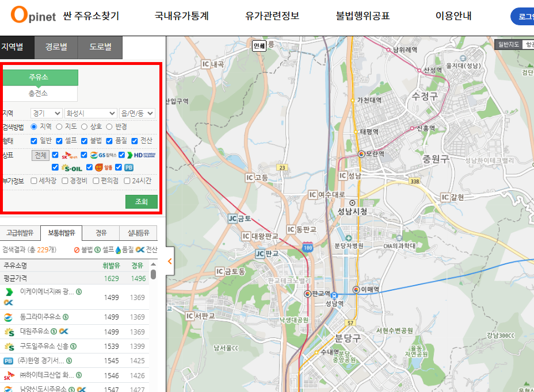
Task: Click the PB brand icon
Action: [x=130, y=167]
